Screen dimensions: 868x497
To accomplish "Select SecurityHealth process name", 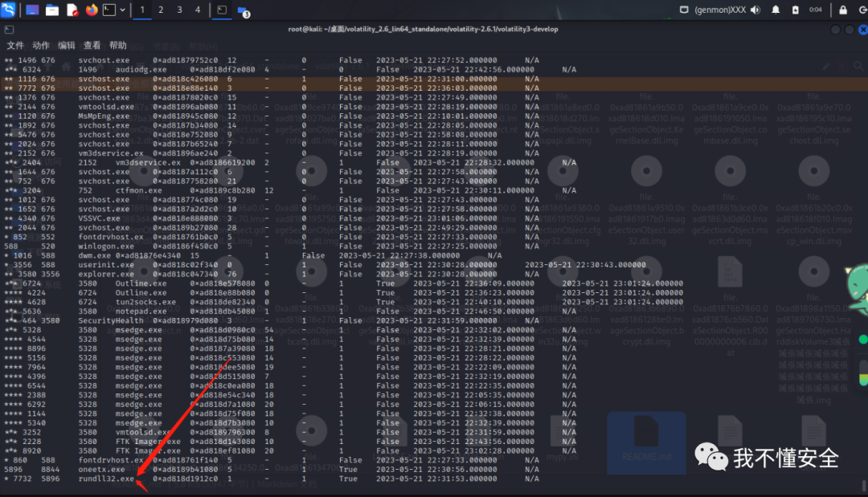I will (x=111, y=320).
